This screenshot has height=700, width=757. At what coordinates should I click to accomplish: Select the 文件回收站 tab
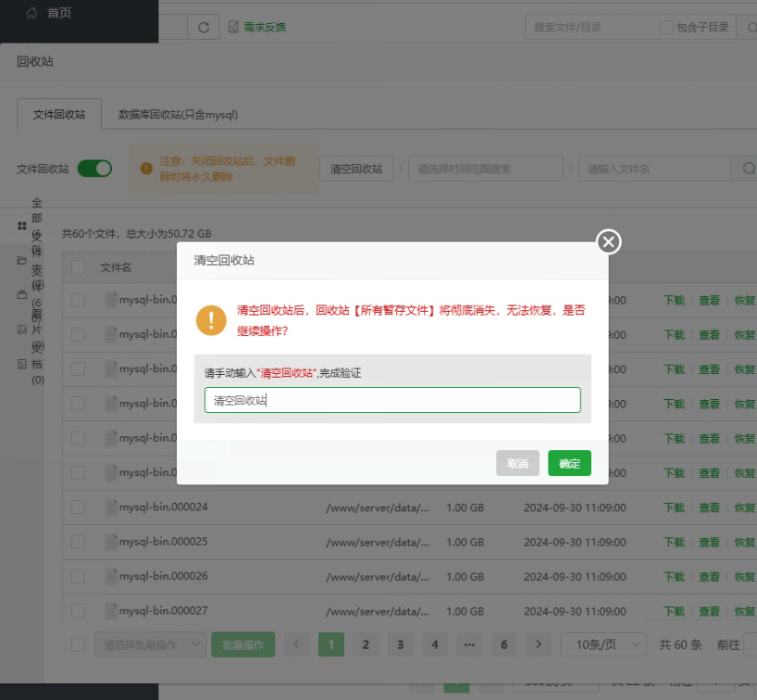[x=59, y=115]
